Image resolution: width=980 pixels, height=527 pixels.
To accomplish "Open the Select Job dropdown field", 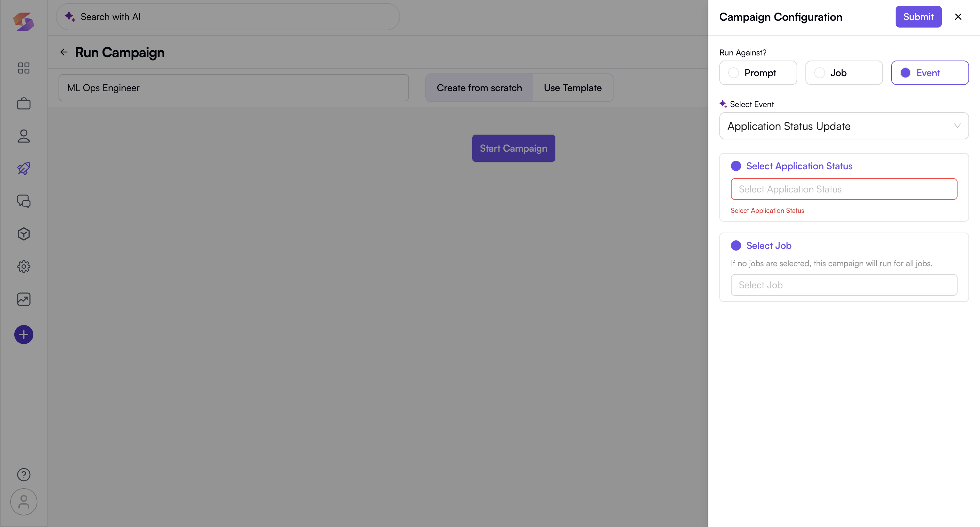I will click(x=844, y=285).
